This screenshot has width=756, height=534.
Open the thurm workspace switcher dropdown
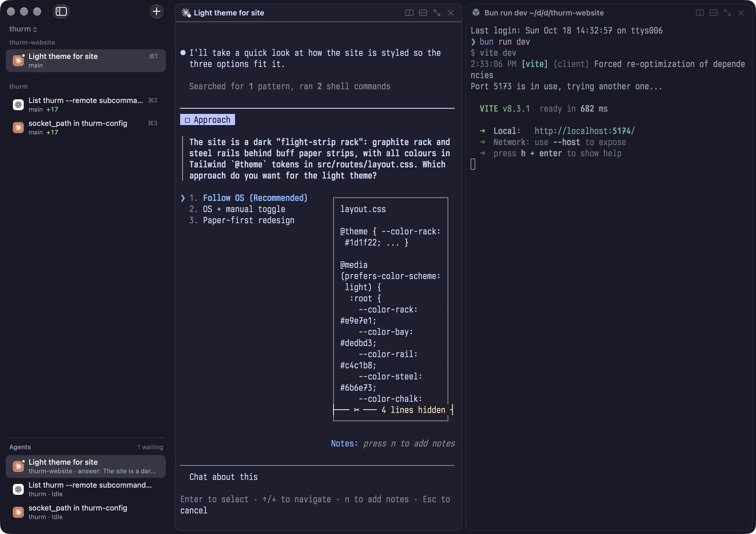(x=23, y=29)
